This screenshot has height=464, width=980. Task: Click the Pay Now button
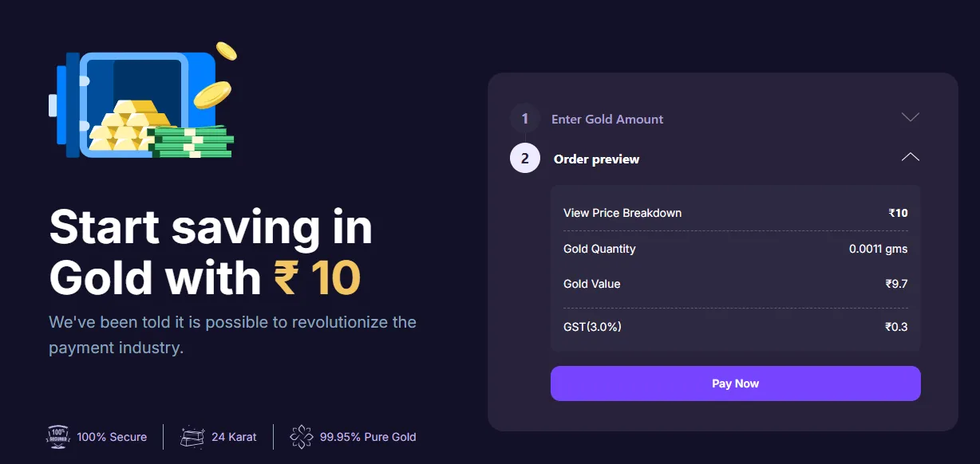point(734,383)
